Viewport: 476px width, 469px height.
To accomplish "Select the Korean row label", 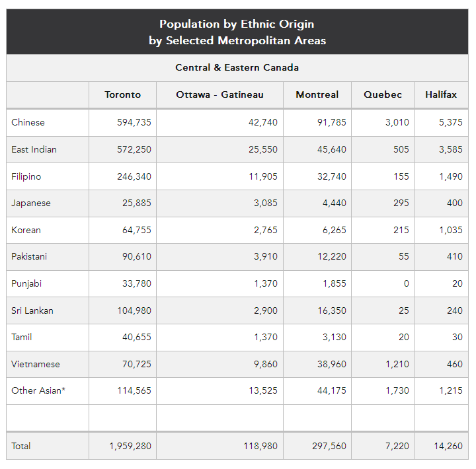I will (x=26, y=230).
